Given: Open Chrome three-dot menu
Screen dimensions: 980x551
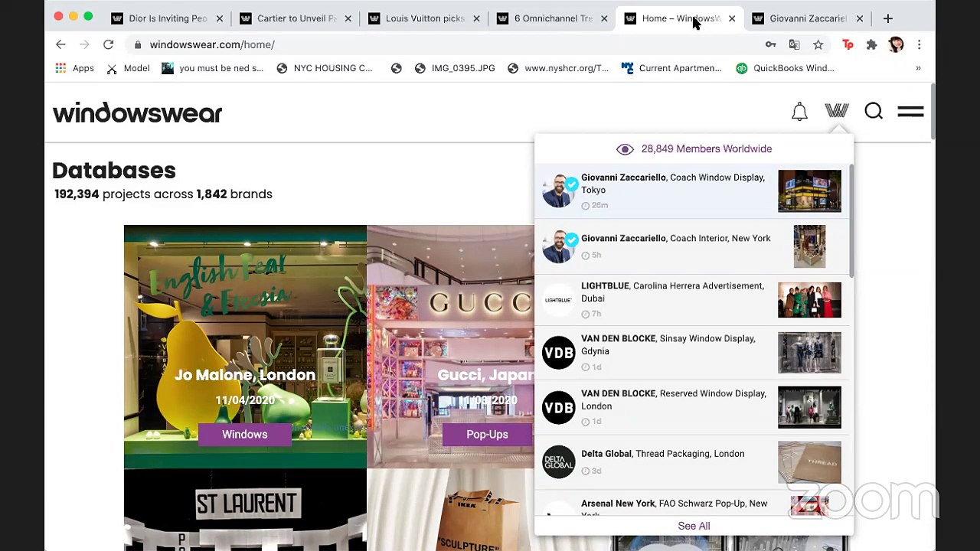Looking at the screenshot, I should click(x=919, y=44).
